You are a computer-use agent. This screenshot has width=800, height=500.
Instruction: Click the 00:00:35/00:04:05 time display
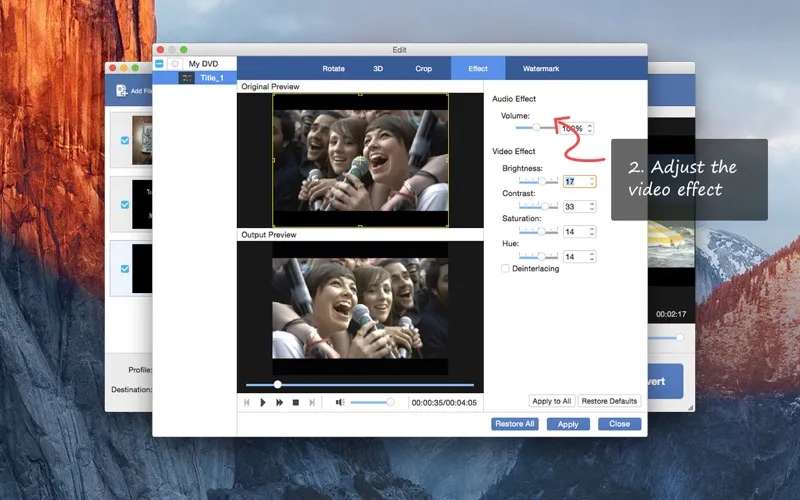point(444,403)
